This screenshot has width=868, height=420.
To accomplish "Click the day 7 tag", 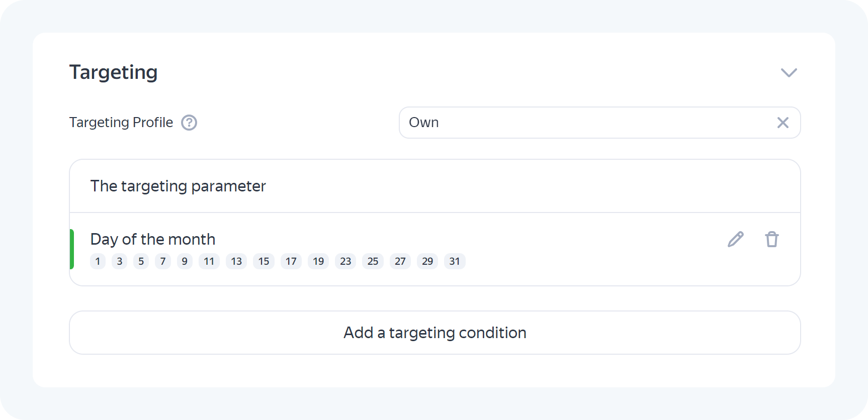I will click(x=163, y=261).
